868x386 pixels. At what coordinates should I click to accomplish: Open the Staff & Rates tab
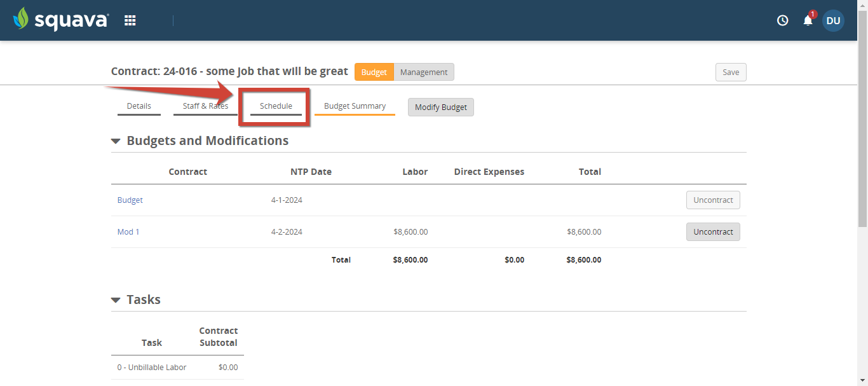[205, 106]
